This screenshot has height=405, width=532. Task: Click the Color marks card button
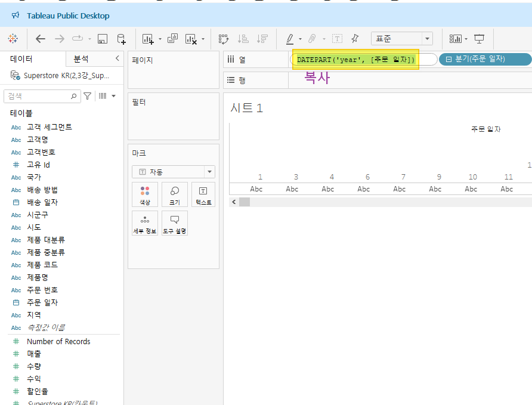(145, 194)
